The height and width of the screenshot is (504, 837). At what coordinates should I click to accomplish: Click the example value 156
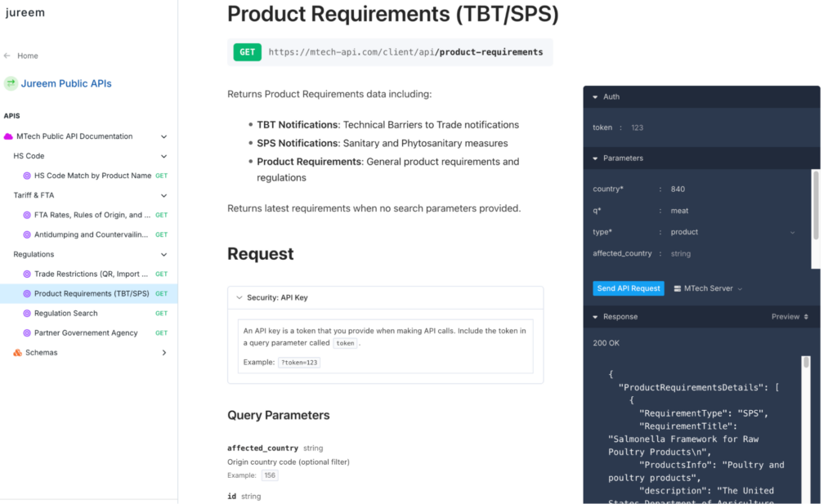pyautogui.click(x=270, y=475)
